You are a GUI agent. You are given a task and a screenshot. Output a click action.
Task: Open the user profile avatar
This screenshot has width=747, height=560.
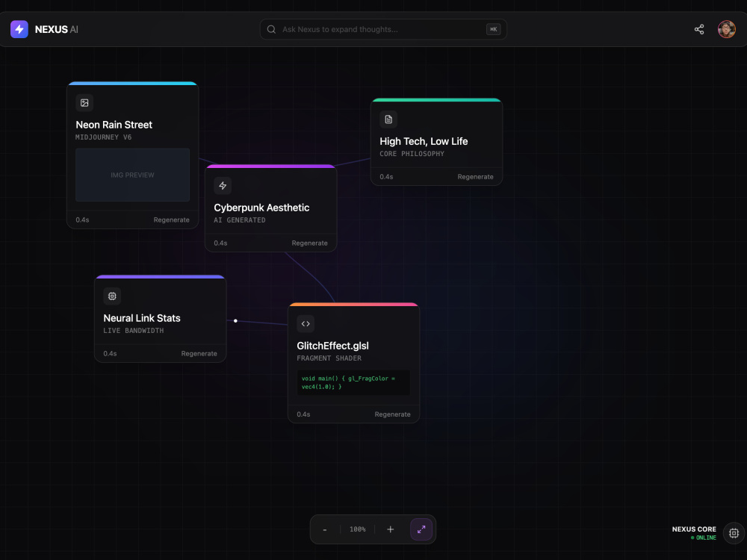tap(727, 29)
